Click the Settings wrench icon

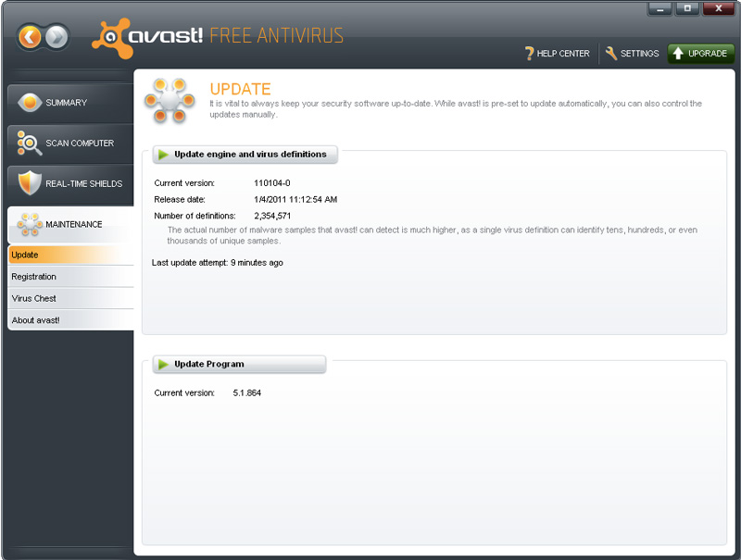pyautogui.click(x=611, y=54)
